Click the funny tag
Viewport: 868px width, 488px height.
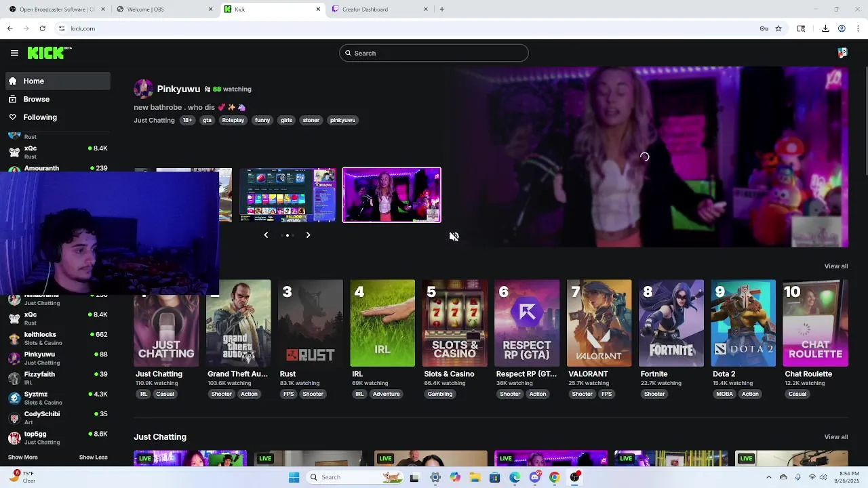[x=262, y=120]
